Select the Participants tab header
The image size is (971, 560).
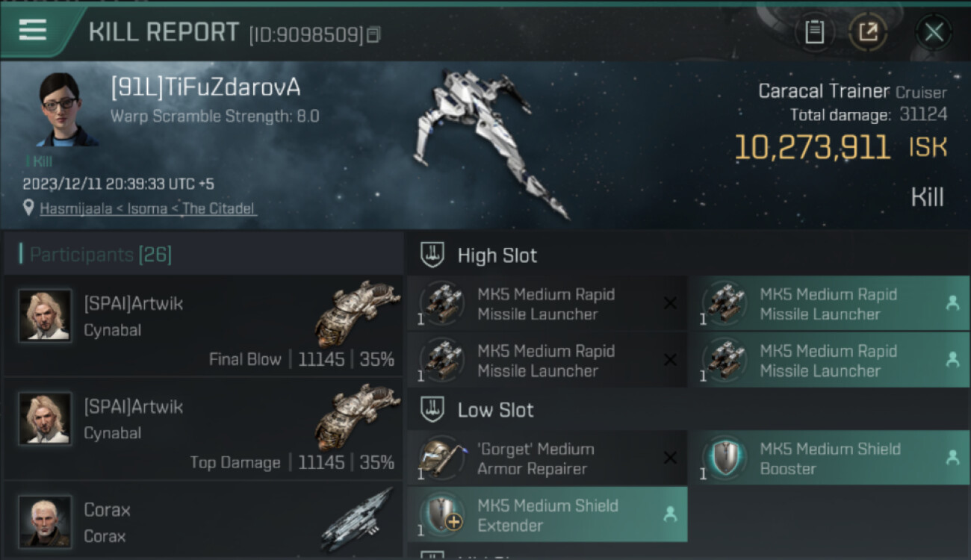[x=101, y=255]
